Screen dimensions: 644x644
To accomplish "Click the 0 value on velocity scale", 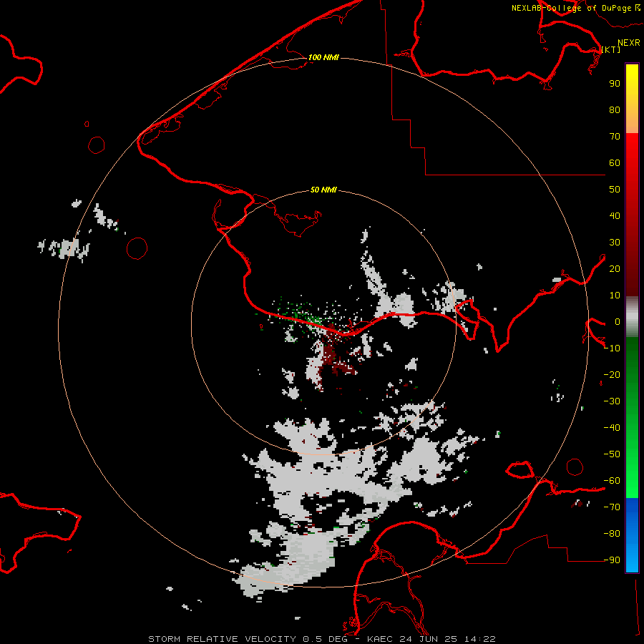I will (x=618, y=322).
